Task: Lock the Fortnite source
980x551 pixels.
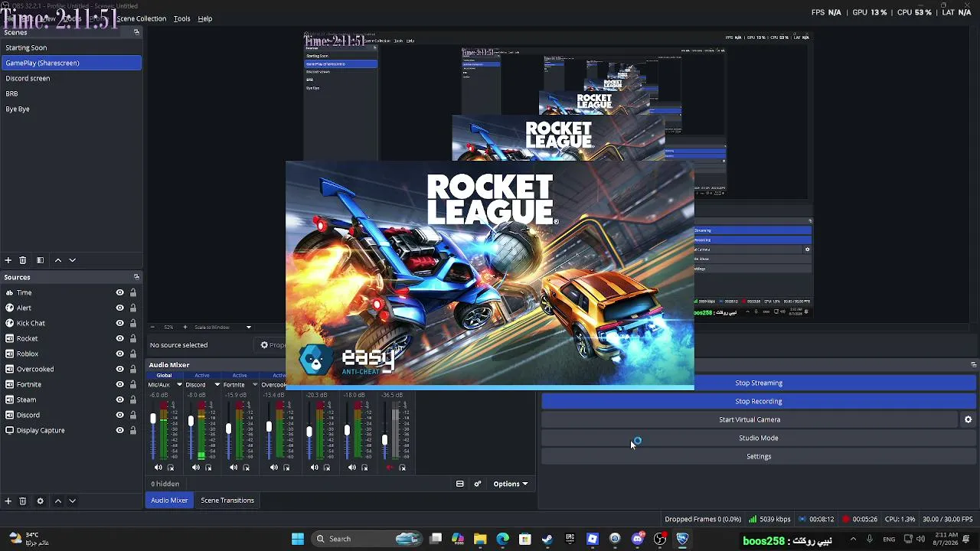Action: pos(133,384)
